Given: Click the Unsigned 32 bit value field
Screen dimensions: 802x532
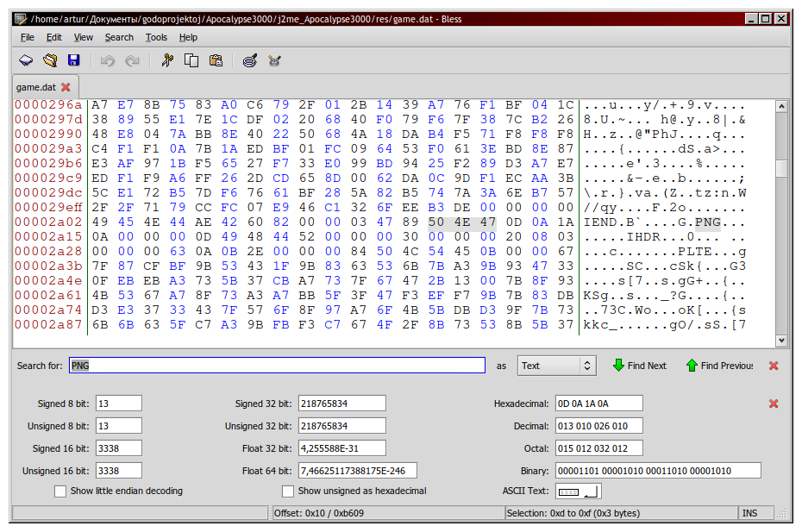Looking at the screenshot, I should [x=342, y=426].
